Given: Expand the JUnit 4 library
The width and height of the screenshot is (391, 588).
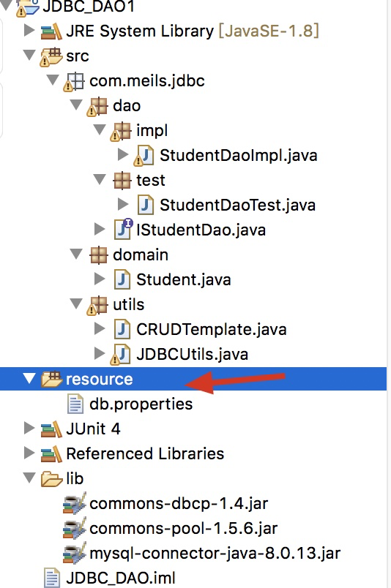Looking at the screenshot, I should point(29,428).
